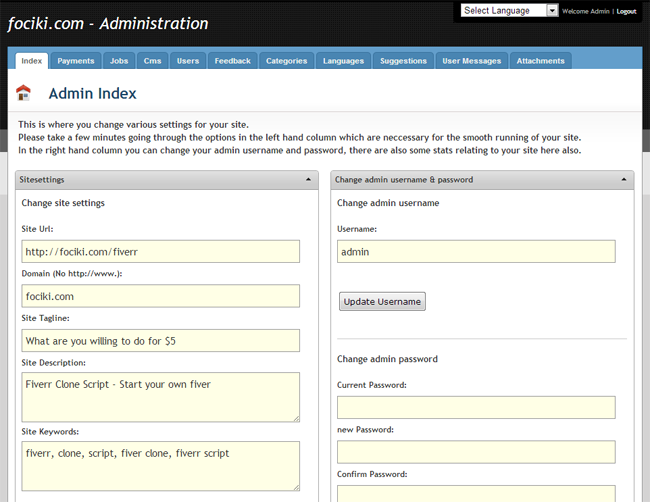Screen dimensions: 650x502
Task: Open the Suggestions tab
Action: (x=403, y=61)
